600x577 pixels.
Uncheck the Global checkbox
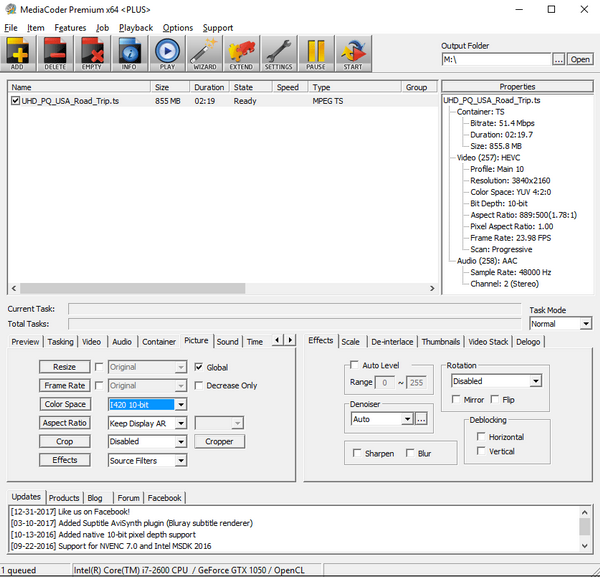[x=199, y=367]
